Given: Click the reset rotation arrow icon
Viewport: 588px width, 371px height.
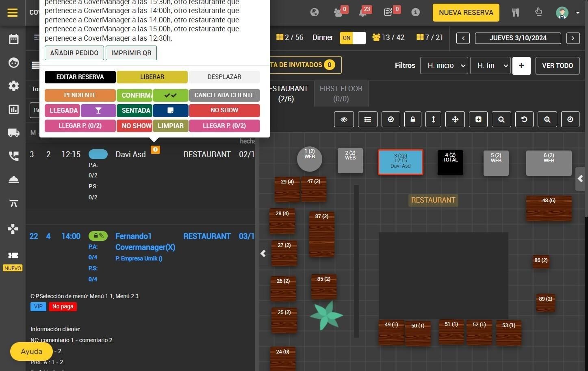Looking at the screenshot, I should click(x=524, y=119).
